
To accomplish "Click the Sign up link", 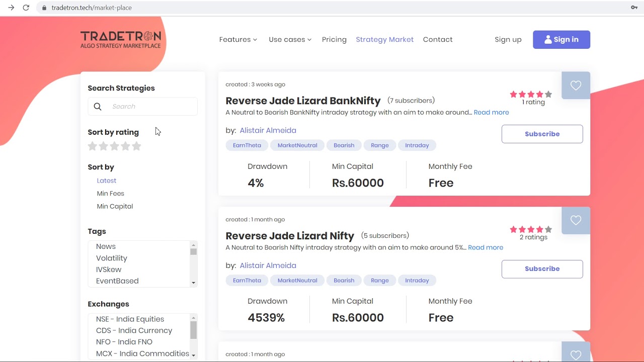I will click(x=508, y=40).
